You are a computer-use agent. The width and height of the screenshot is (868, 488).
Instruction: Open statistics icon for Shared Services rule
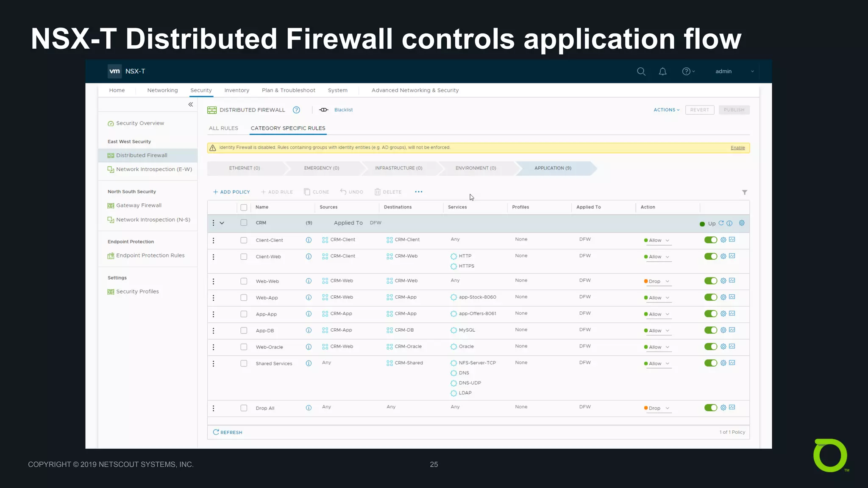732,363
